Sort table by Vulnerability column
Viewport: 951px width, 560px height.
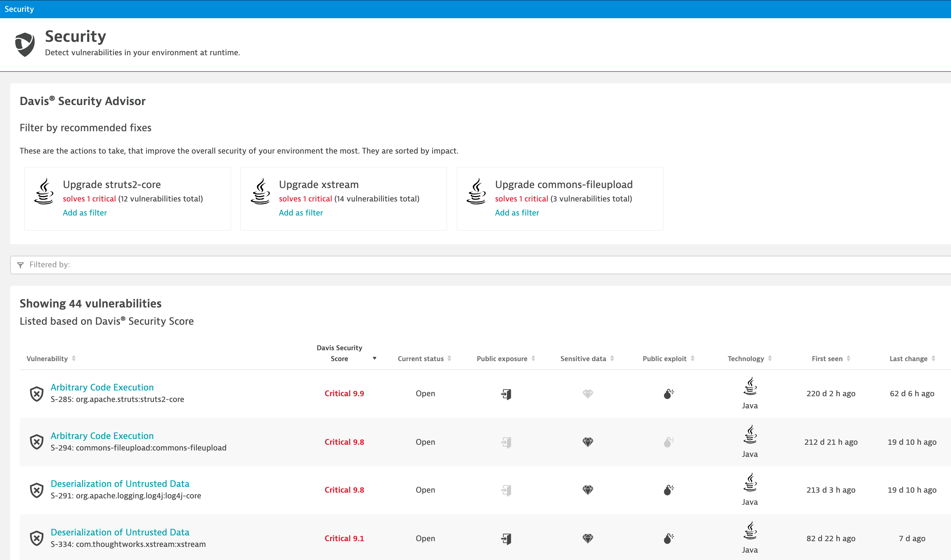(51, 359)
